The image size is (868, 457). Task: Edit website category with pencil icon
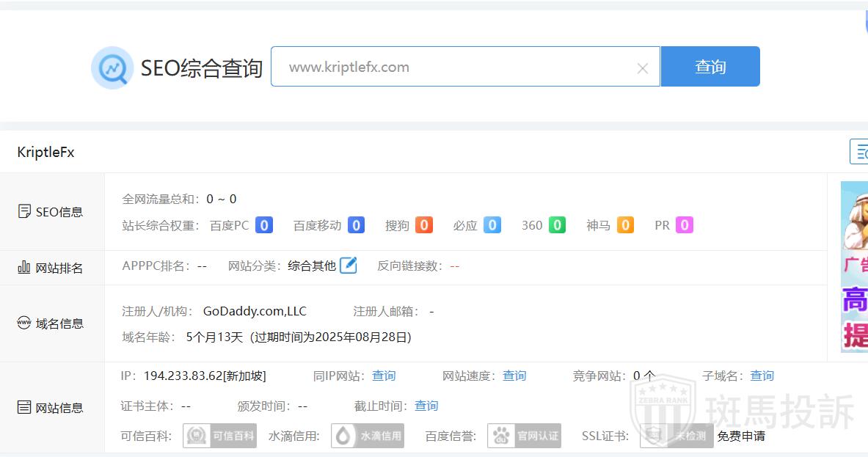tap(349, 266)
